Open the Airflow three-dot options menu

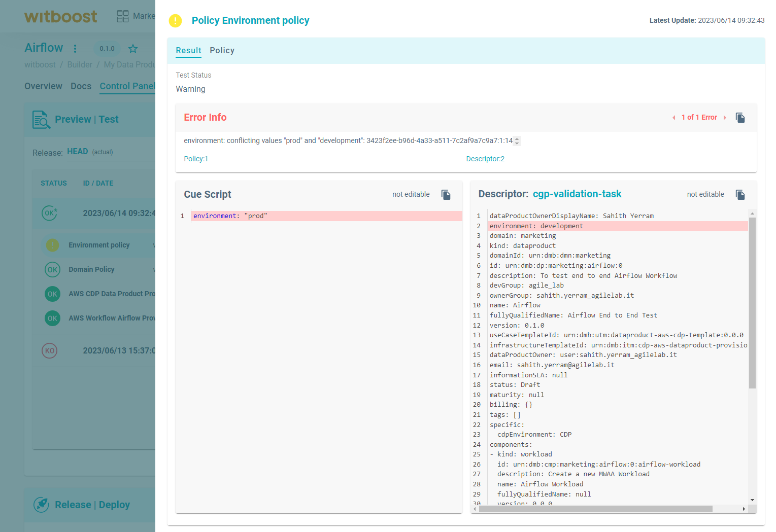click(x=75, y=49)
